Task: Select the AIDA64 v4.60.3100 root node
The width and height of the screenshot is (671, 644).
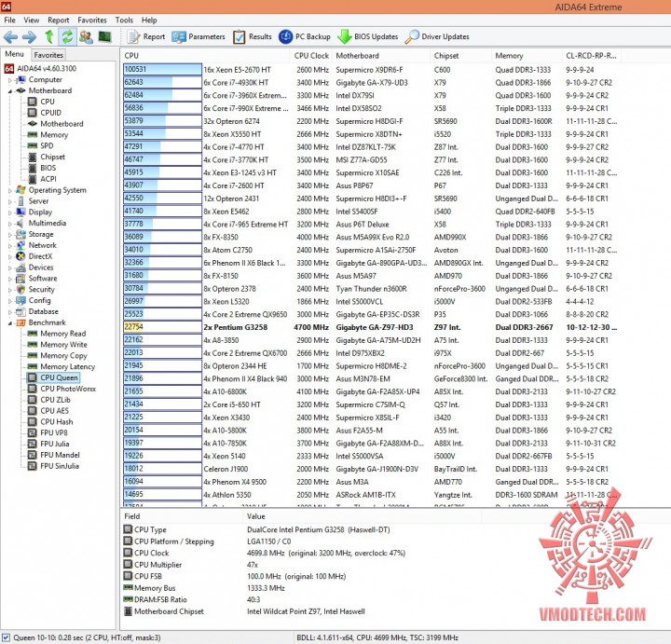Action: coord(40,68)
